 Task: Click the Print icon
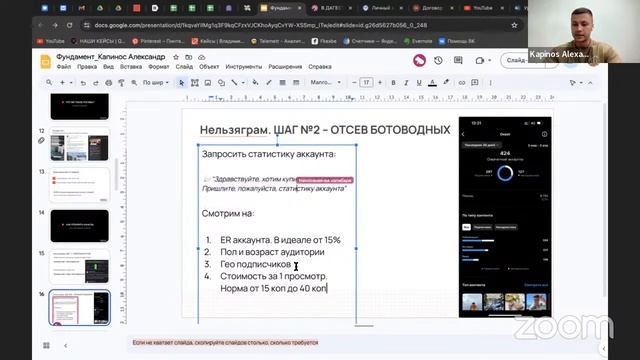[x=109, y=83]
